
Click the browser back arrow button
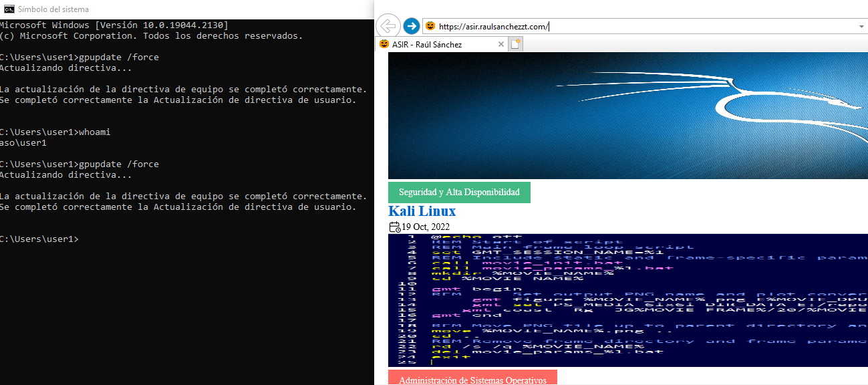click(388, 26)
